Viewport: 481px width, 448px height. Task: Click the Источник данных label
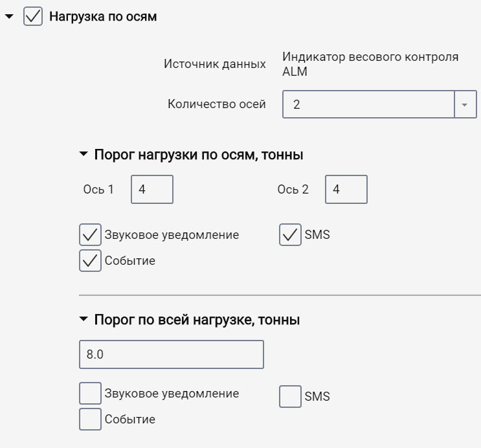tap(215, 64)
